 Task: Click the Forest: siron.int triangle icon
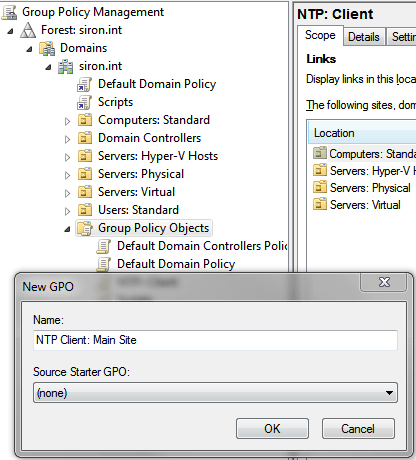tap(28, 30)
